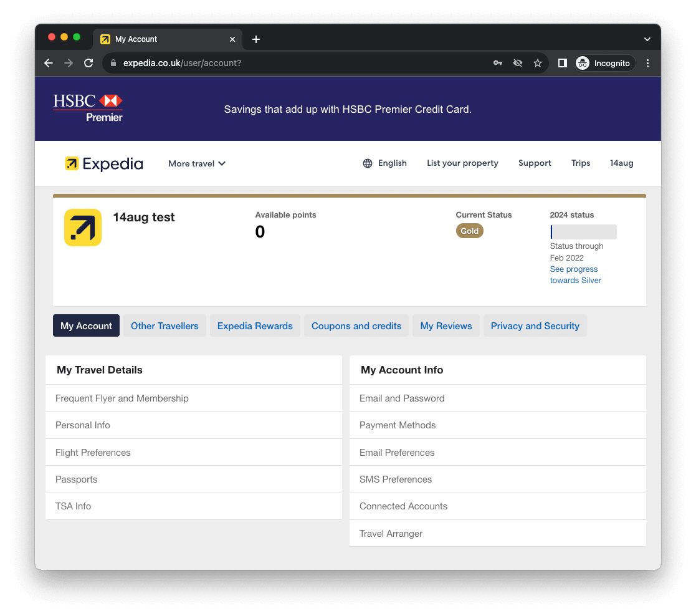The image size is (696, 616).
Task: Close the My Account browser tab
Action: 232,39
